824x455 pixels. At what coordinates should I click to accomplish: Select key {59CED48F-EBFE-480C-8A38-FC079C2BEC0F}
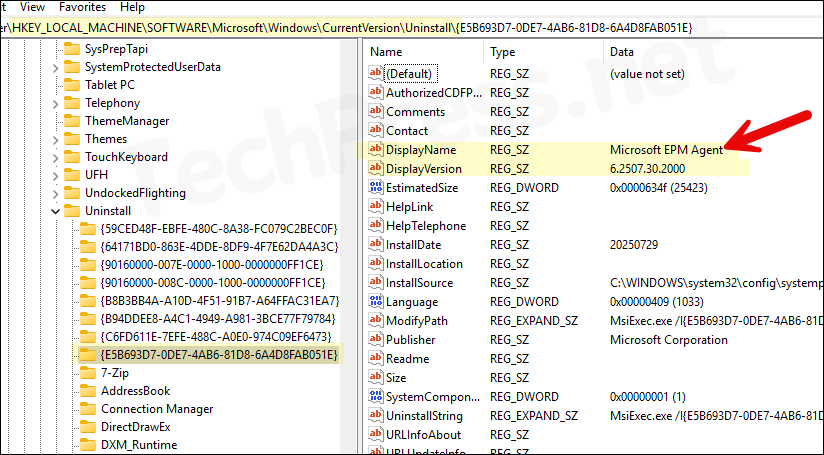(x=219, y=229)
